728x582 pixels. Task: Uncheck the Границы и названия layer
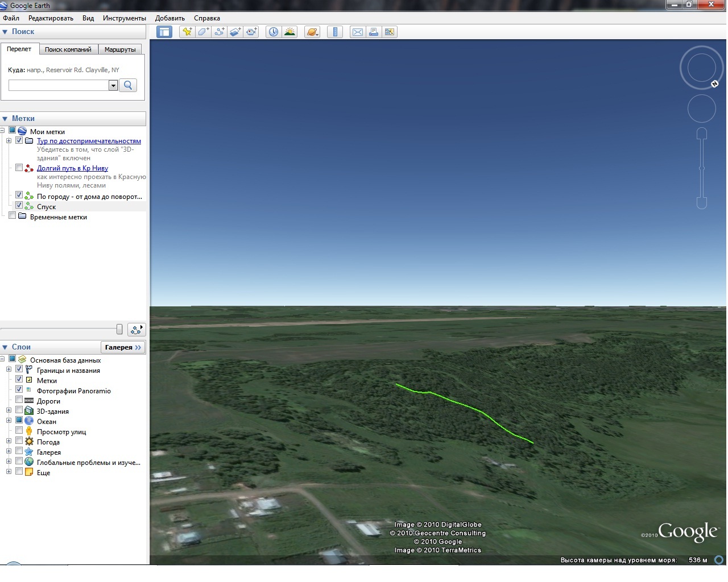[x=19, y=369]
